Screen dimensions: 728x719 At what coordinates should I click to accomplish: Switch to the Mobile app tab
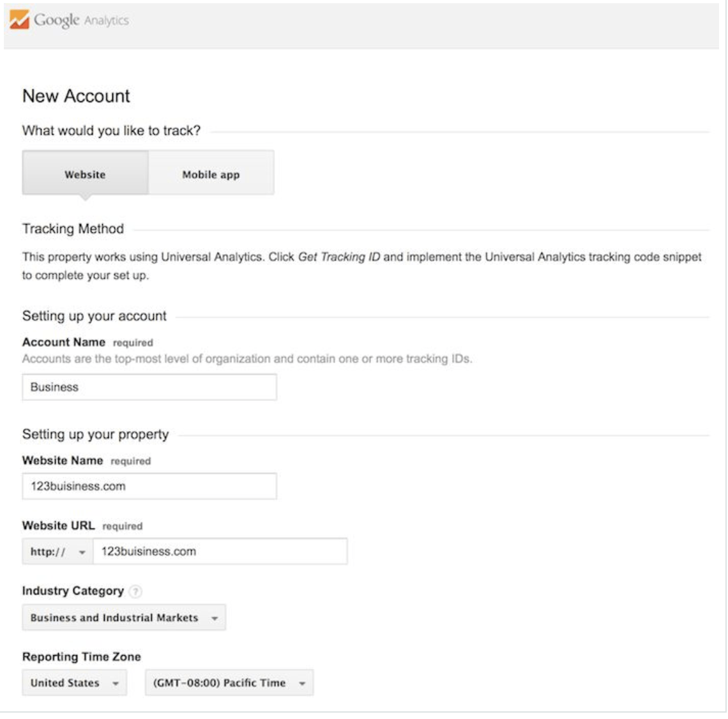click(211, 174)
